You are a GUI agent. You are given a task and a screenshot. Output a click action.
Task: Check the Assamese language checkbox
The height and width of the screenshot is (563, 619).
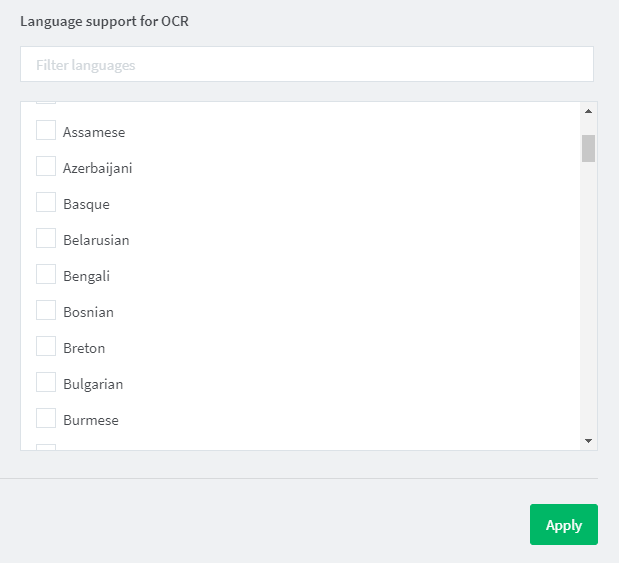[46, 130]
